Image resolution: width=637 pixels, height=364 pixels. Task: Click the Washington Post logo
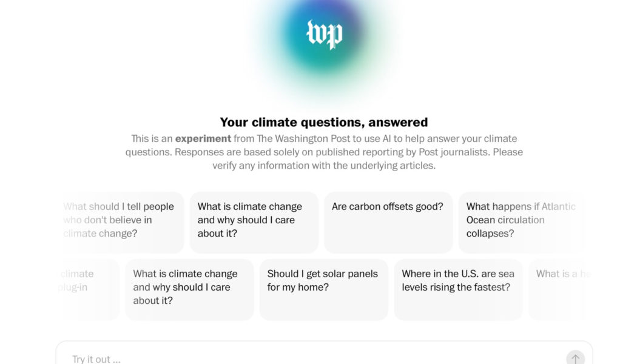(x=325, y=34)
